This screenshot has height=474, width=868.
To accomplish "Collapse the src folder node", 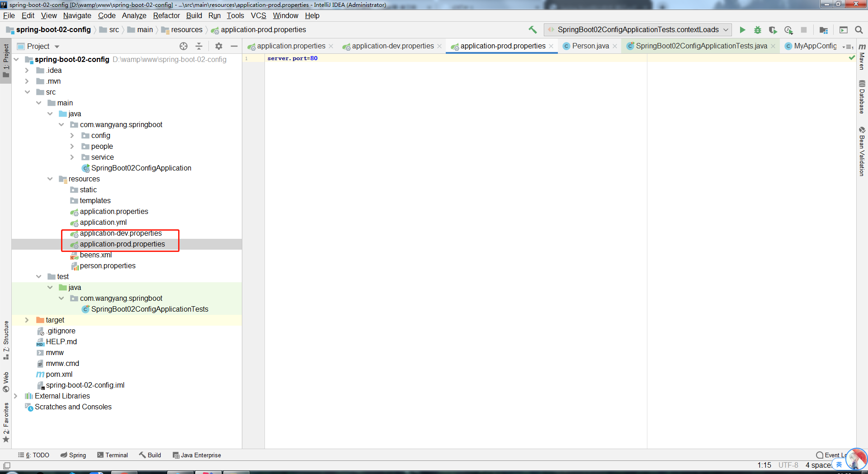I will tap(28, 92).
